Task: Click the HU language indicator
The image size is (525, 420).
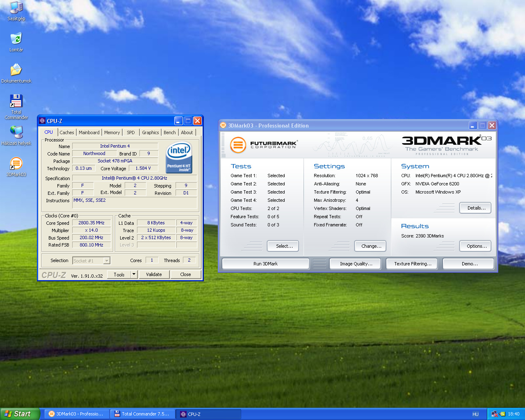Action: pyautogui.click(x=475, y=414)
